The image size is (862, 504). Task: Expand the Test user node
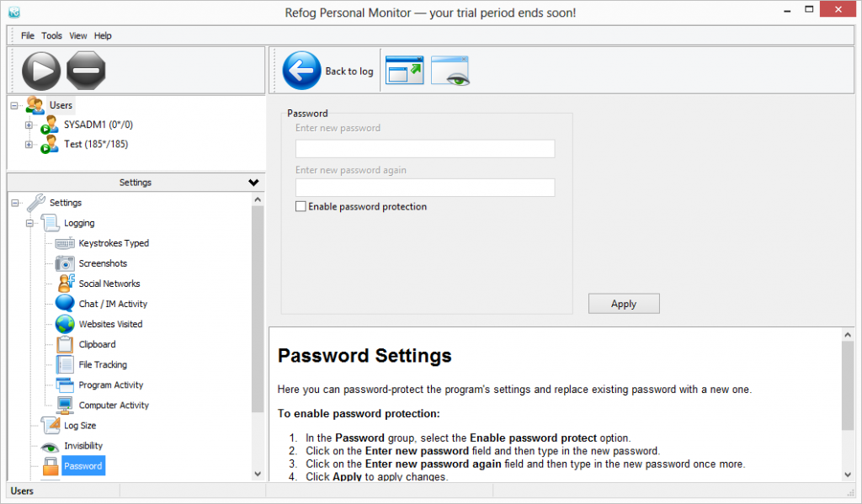[x=29, y=145]
